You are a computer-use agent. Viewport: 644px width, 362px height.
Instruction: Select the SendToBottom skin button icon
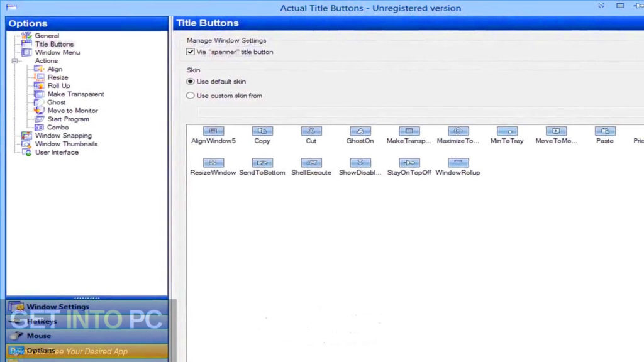pos(262,163)
